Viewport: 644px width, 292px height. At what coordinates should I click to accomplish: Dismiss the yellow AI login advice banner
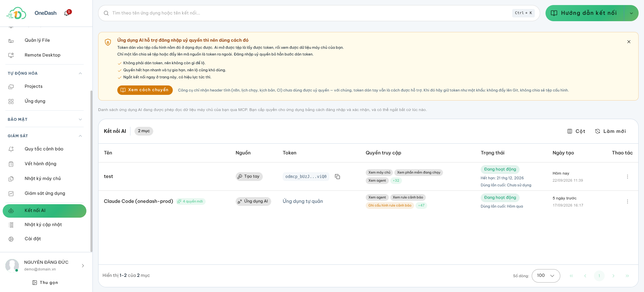629,42
